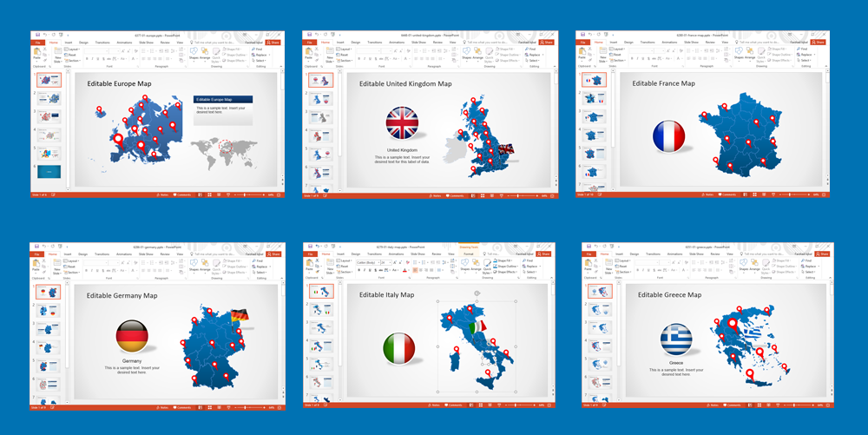This screenshot has height=435, width=868.
Task: Open Animations tab in Germany map window
Action: 124,254
